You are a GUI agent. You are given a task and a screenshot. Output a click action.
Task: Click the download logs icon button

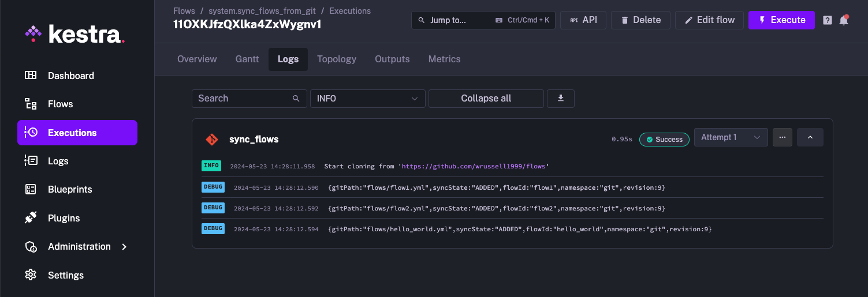560,99
